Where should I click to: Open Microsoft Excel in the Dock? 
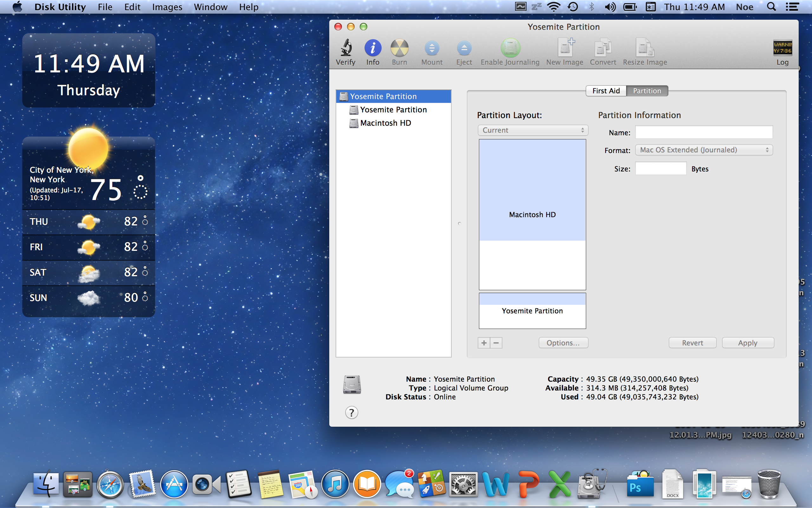click(x=559, y=485)
